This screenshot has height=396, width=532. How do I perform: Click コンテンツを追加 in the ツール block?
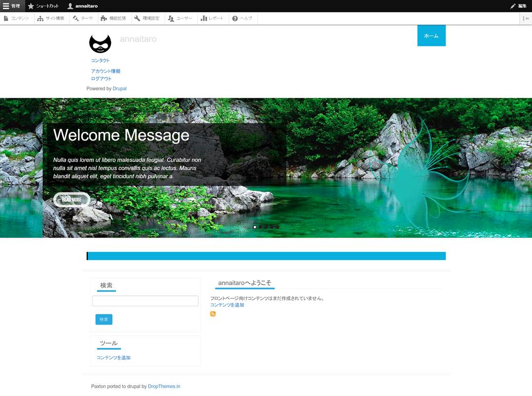click(114, 358)
